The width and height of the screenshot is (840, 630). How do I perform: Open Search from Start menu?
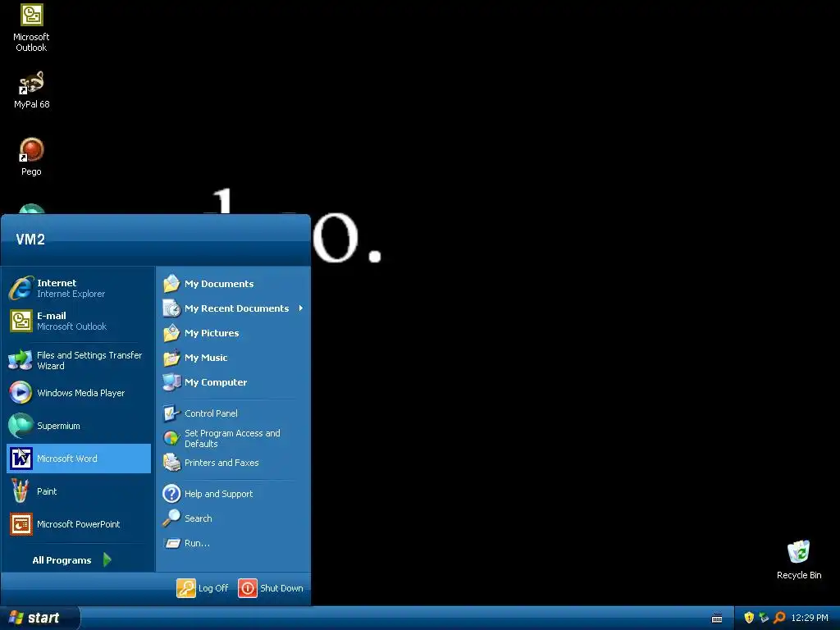point(233,518)
